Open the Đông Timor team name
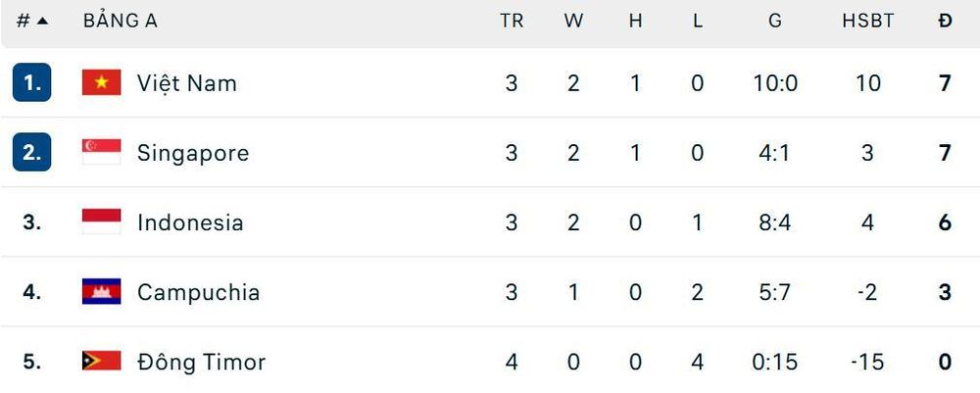Image resolution: width=980 pixels, height=393 pixels. (201, 362)
